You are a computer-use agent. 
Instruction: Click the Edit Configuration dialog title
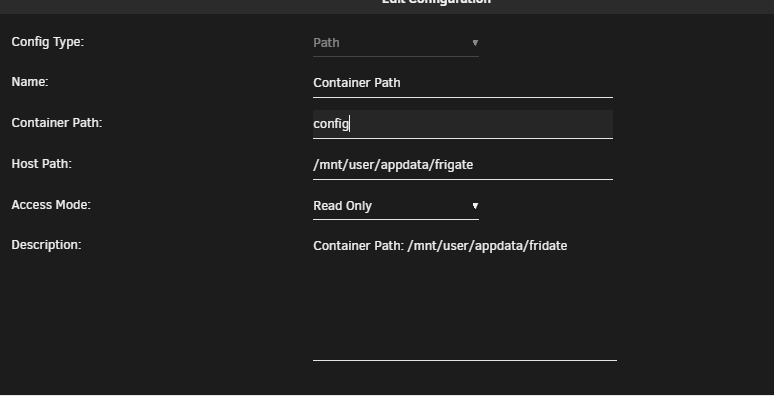click(436, 2)
